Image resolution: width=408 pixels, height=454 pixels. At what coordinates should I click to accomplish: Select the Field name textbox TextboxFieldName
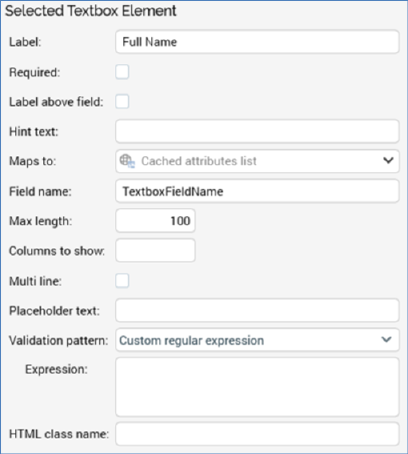[257, 191]
